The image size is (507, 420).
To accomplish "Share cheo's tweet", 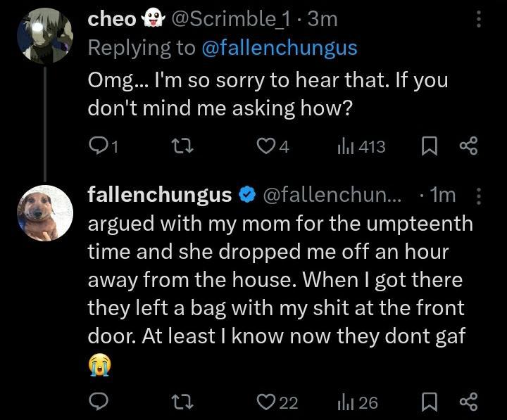I will pos(469,146).
